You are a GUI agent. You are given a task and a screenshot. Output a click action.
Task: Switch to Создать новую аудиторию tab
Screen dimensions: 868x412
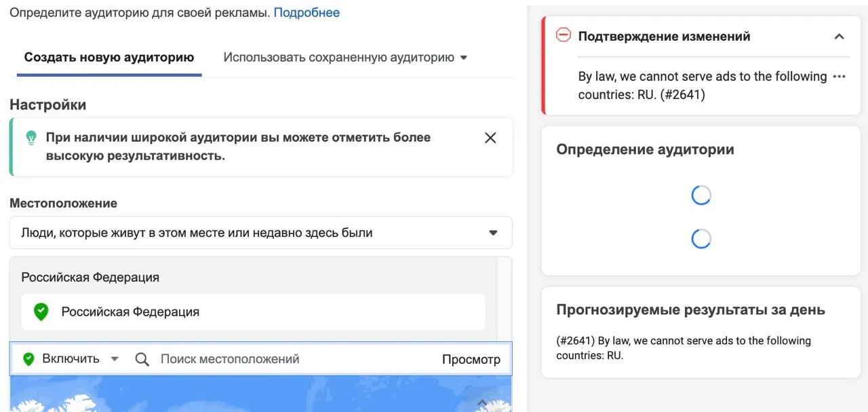point(109,58)
